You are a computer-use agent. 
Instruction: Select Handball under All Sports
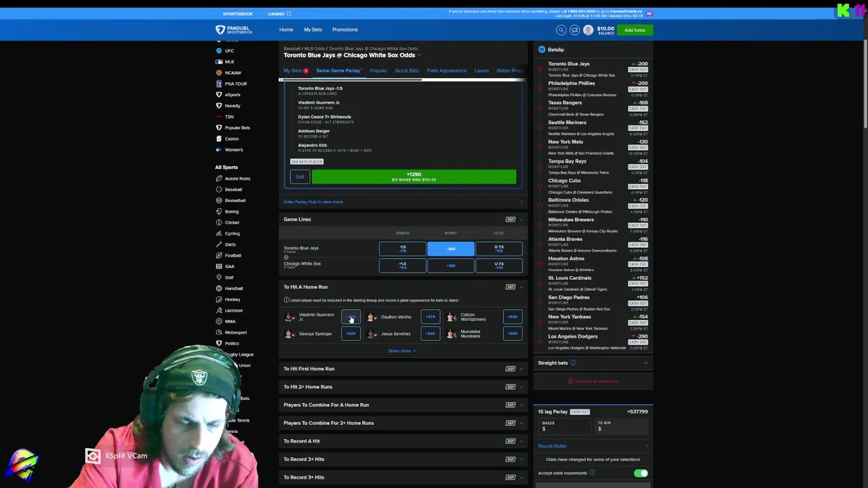click(x=233, y=288)
